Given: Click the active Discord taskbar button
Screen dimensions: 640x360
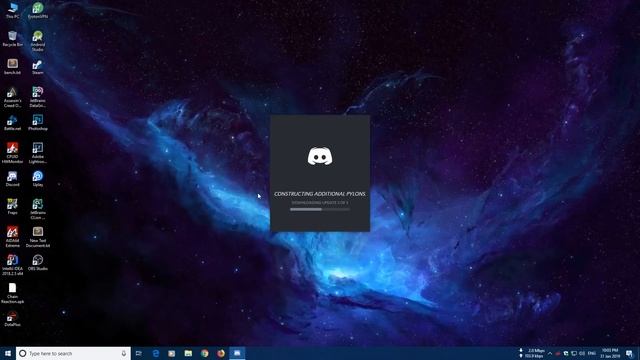Looking at the screenshot, I should [237, 353].
